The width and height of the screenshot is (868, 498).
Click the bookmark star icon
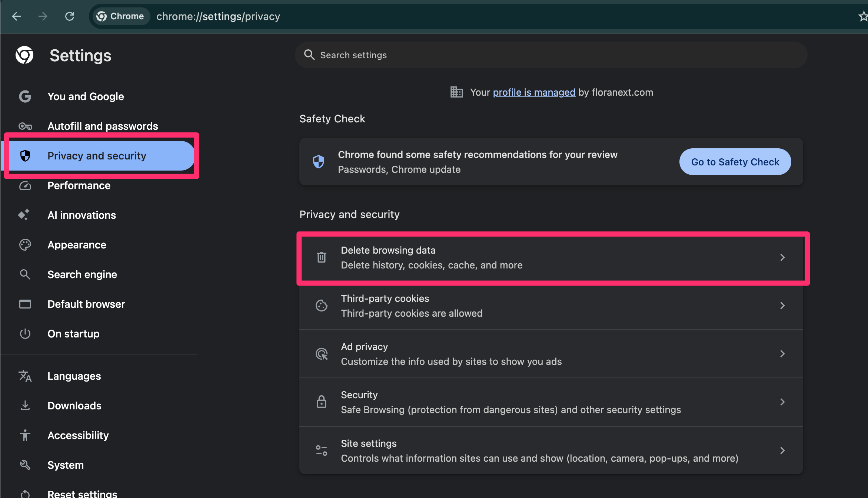[863, 16]
